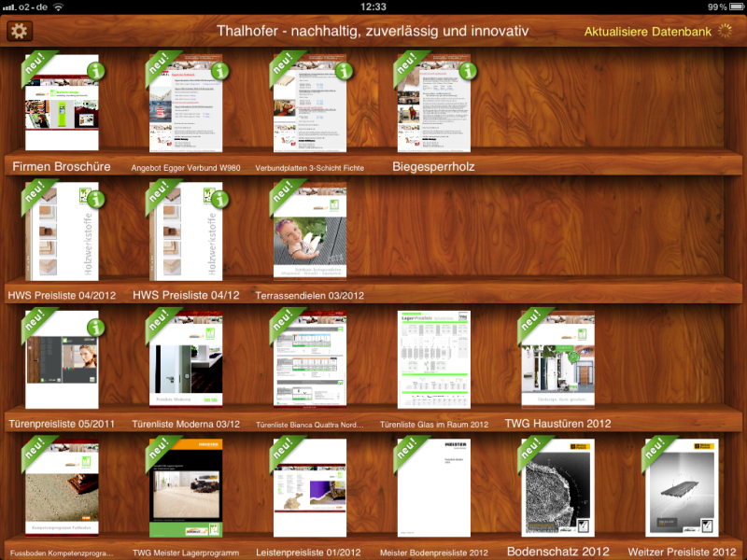Open Verbundplatten 3-Schicht Fichte thumbnail
Screen dimensions: 747x560
pyautogui.click(x=310, y=104)
